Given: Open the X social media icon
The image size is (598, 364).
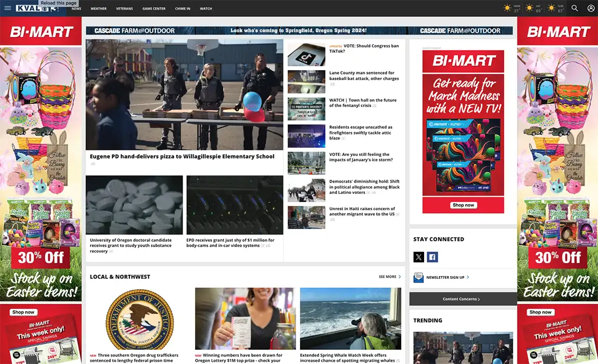Looking at the screenshot, I should tap(419, 257).
